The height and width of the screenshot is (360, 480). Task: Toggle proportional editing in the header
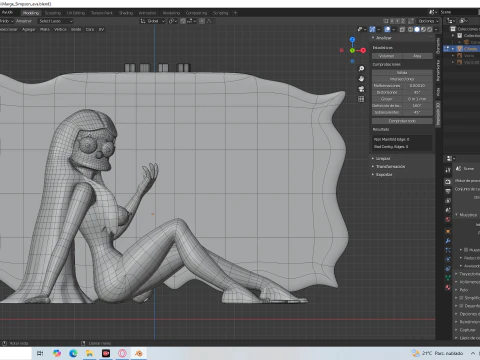pyautogui.click(x=202, y=21)
